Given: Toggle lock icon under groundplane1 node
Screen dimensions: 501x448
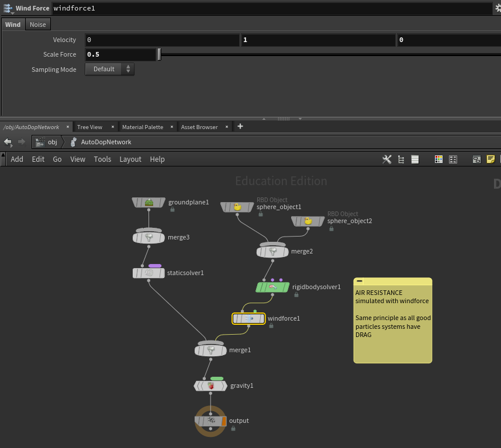Looking at the screenshot, I should pyautogui.click(x=172, y=210).
